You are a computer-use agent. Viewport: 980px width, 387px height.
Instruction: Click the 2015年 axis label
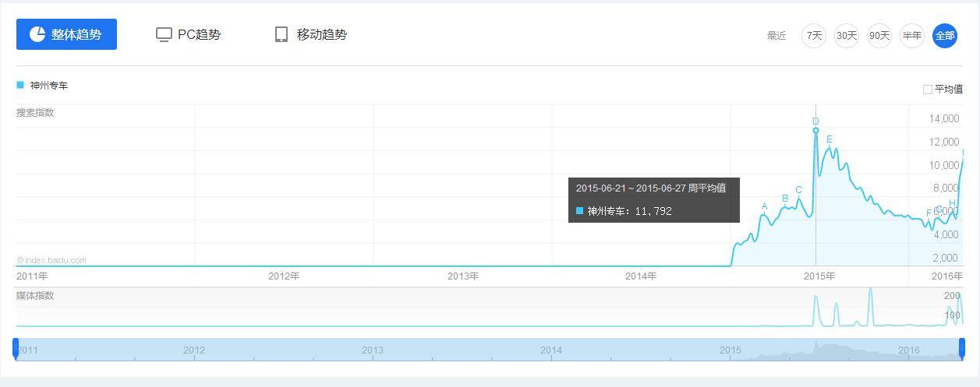[819, 276]
